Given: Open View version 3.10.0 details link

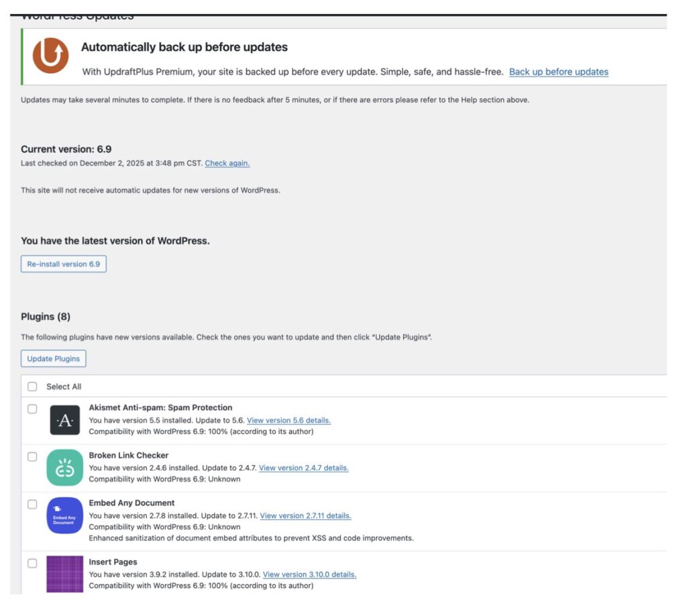Looking at the screenshot, I should pos(309,574).
